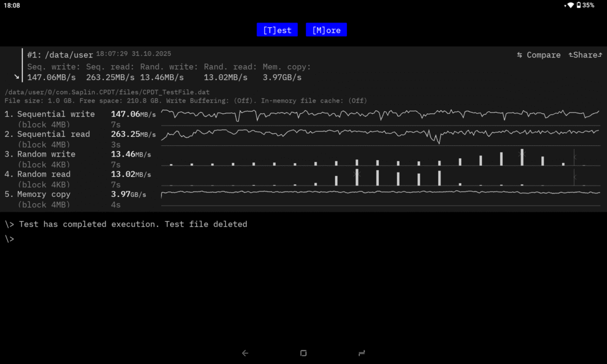Screen dimensions: 607x364
Task: Click the Random read histogram
Action: 380,178
